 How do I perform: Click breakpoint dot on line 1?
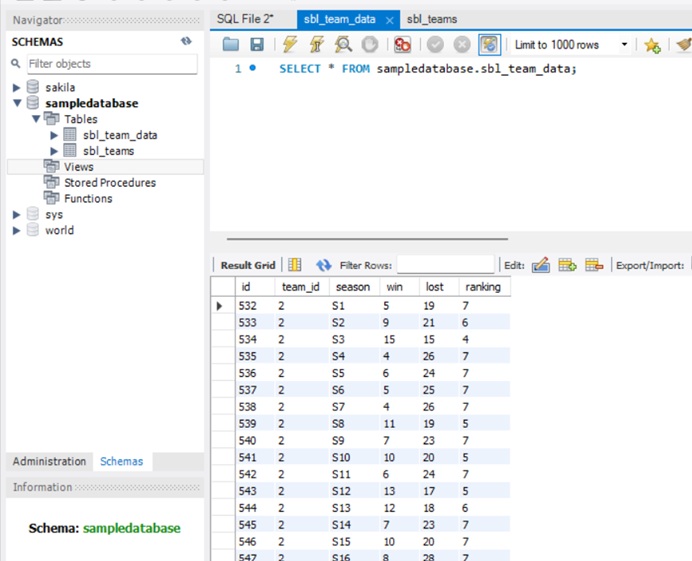[x=252, y=68]
